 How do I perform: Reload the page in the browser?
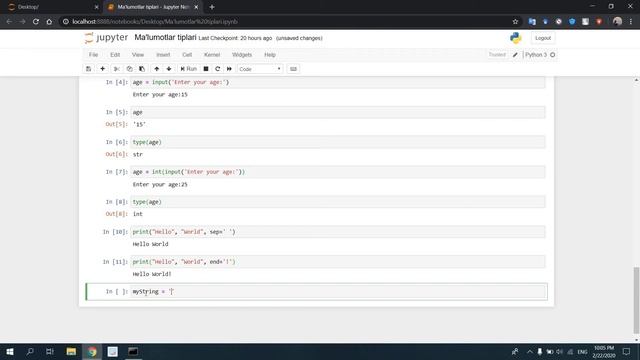pyautogui.click(x=36, y=22)
